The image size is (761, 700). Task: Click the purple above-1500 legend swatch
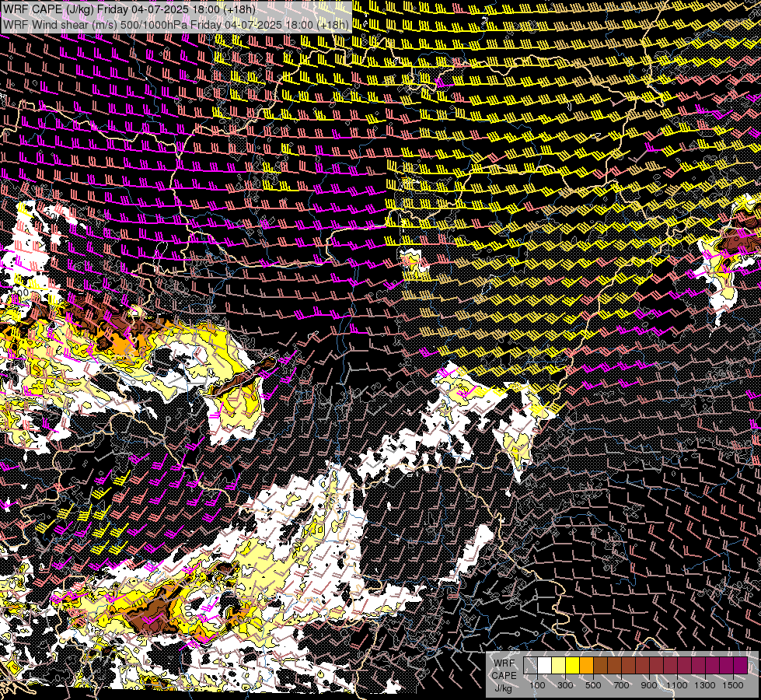pos(741,665)
